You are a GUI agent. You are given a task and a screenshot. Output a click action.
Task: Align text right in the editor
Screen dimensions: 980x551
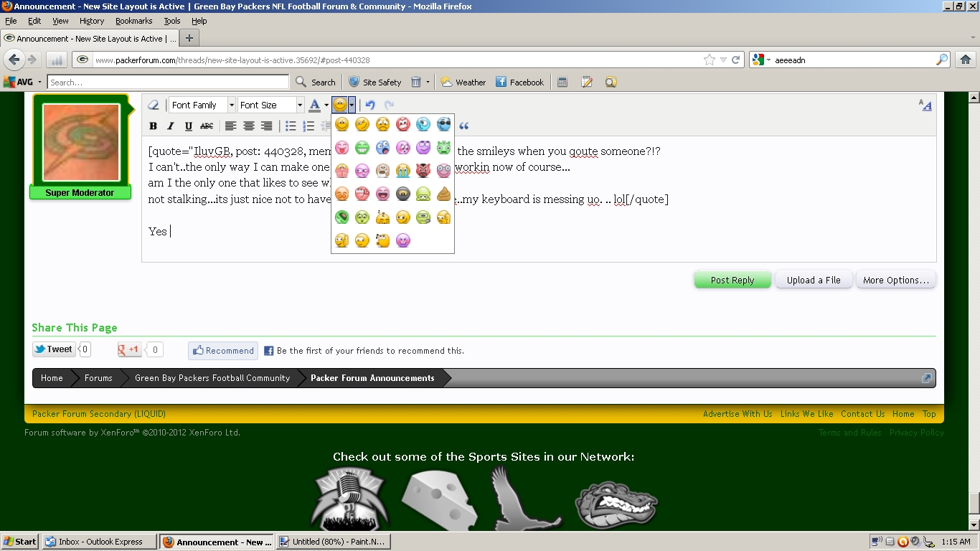click(x=266, y=126)
